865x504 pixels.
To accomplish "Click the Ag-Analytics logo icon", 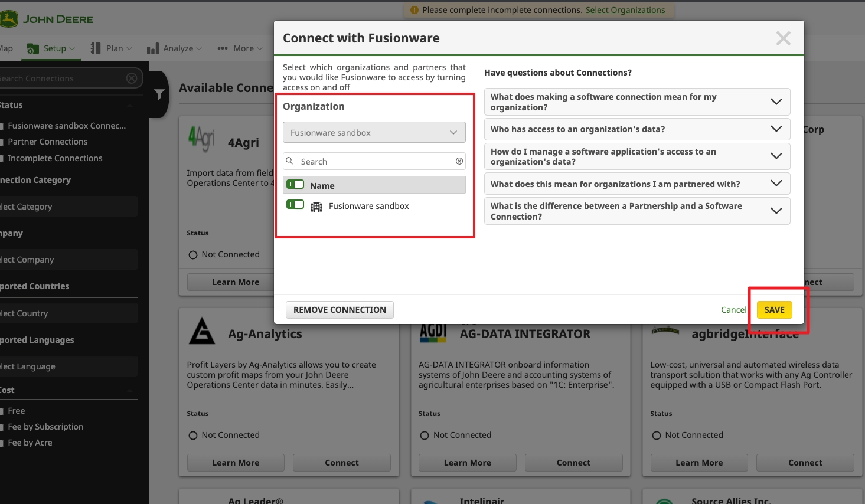I will pos(202,332).
